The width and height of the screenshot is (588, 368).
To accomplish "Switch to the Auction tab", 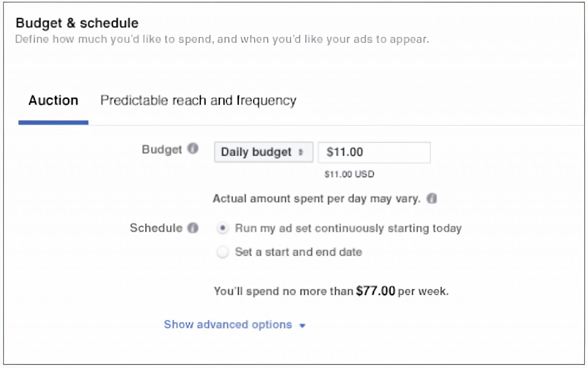I will [x=53, y=100].
